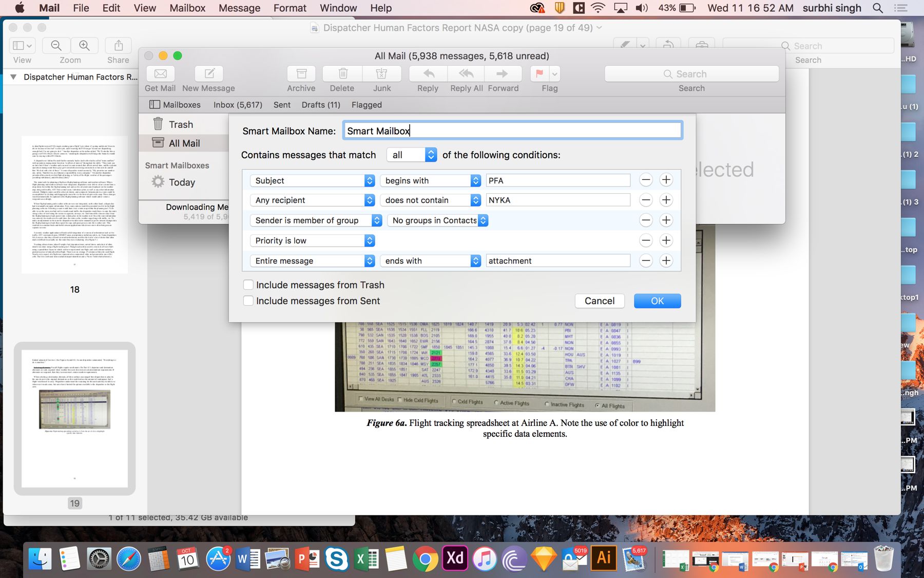The width and height of the screenshot is (924, 578).
Task: Enable Include messages from Sent
Action: 248,301
